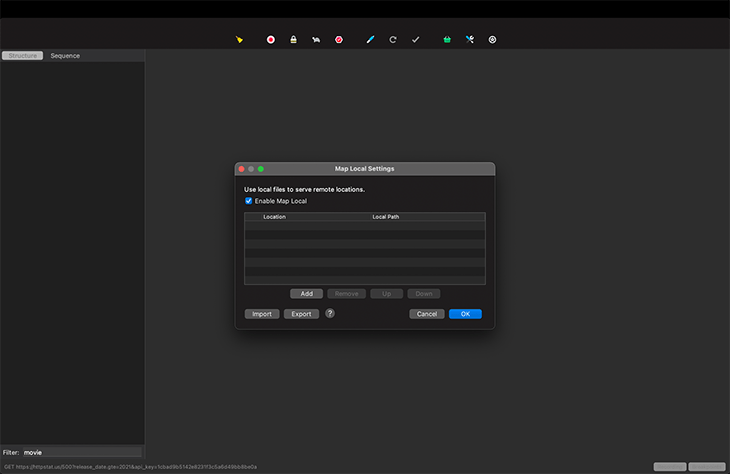Select the Structure tab

coord(22,56)
